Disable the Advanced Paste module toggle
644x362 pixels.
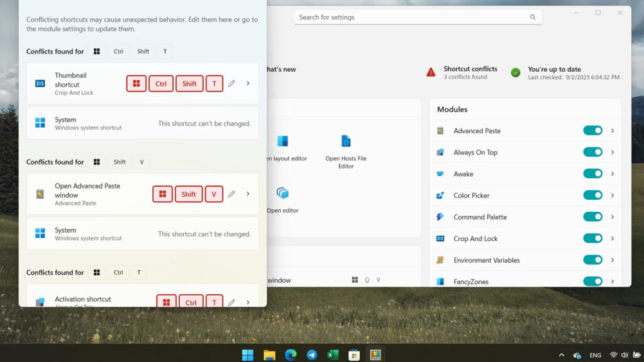[x=592, y=131]
